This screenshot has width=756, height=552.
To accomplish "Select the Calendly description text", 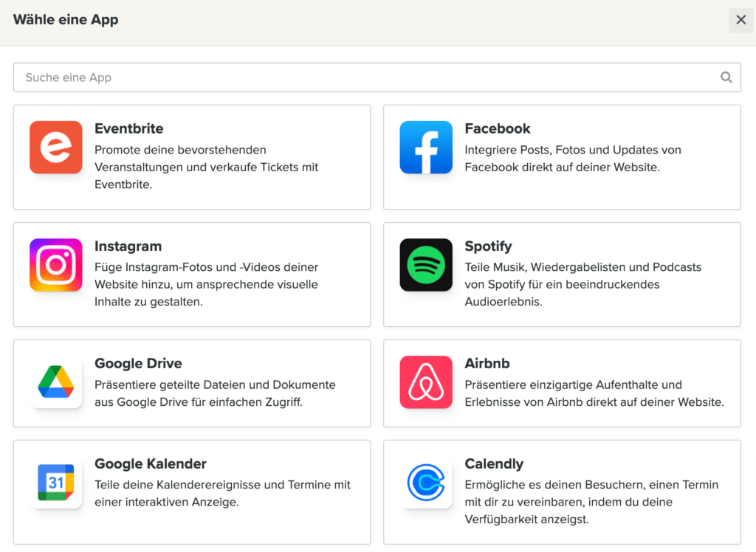I will [x=591, y=502].
